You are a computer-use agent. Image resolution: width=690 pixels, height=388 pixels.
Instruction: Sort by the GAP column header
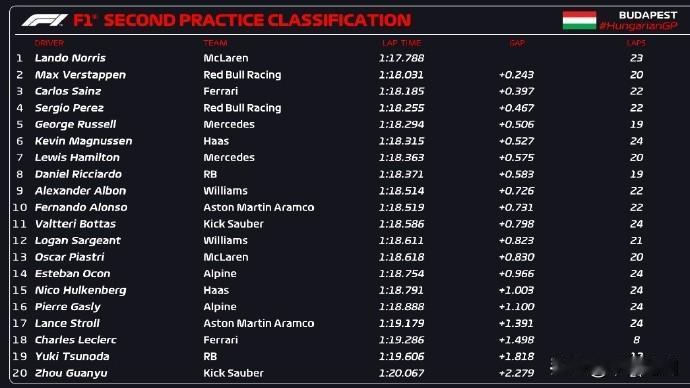(517, 43)
